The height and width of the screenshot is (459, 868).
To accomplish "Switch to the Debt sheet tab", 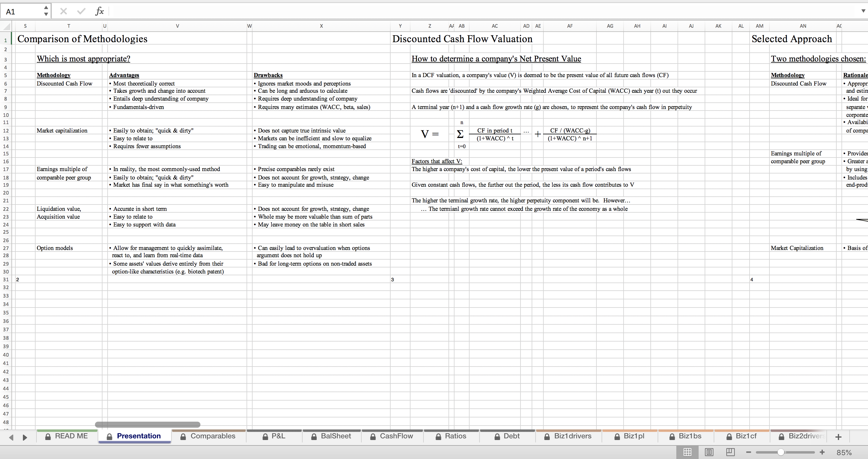I will [x=507, y=436].
